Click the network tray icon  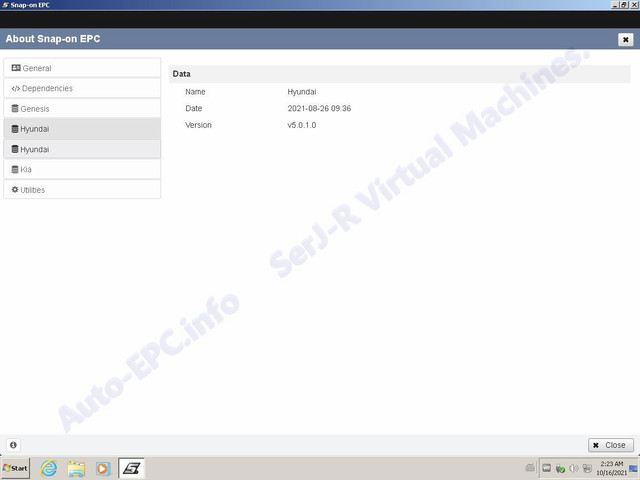click(587, 468)
